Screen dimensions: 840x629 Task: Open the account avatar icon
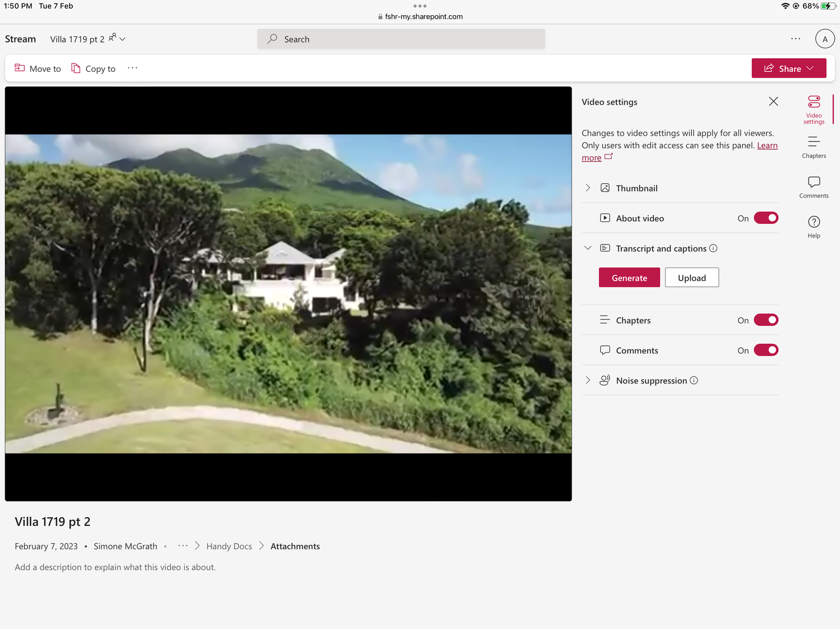click(825, 39)
